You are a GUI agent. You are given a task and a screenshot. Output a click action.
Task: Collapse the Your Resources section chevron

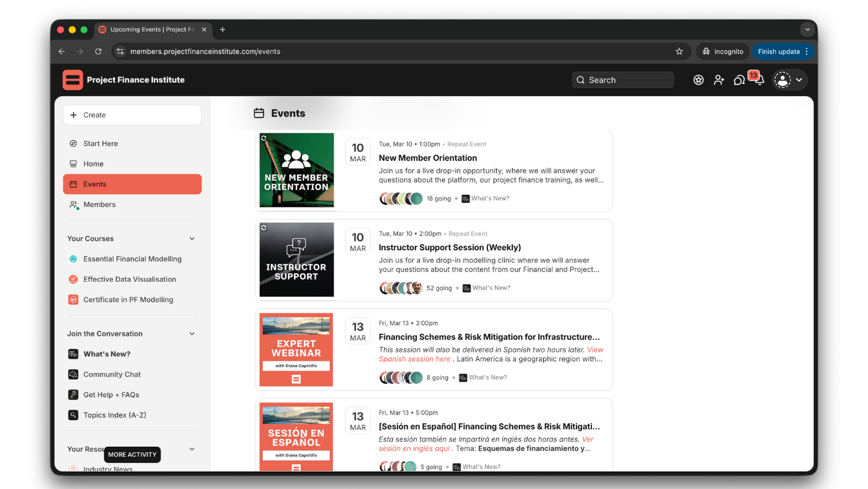(192, 449)
